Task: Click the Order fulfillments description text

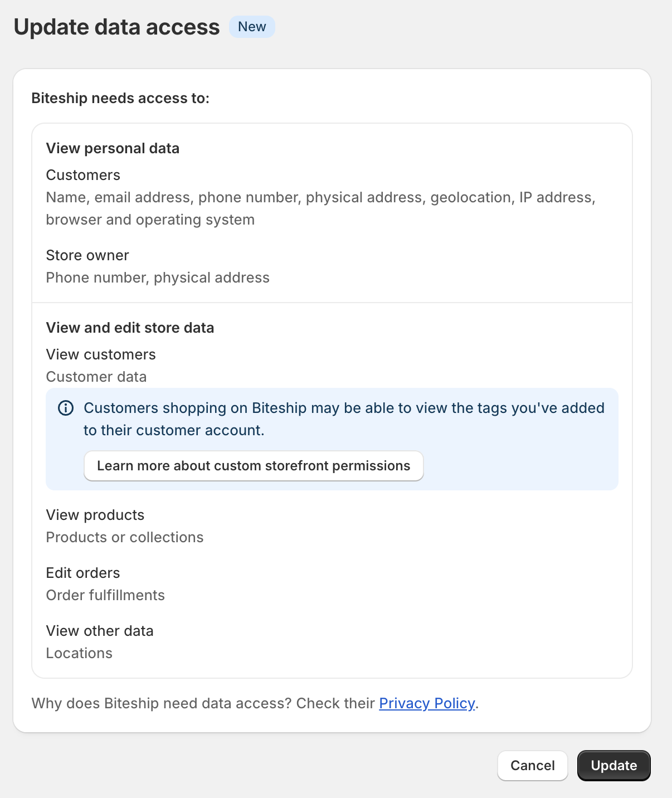Action: tap(105, 595)
